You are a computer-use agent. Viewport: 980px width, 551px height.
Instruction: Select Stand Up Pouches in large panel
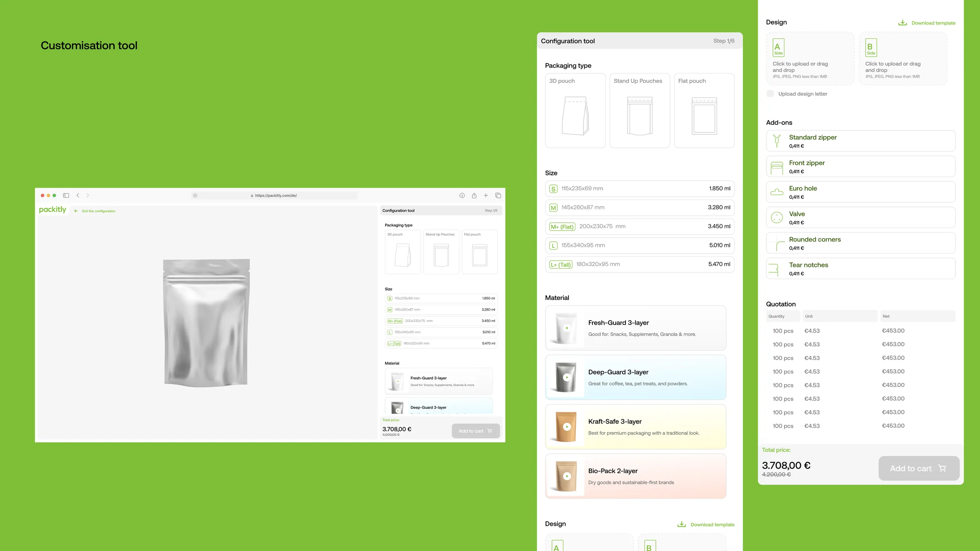(x=639, y=111)
